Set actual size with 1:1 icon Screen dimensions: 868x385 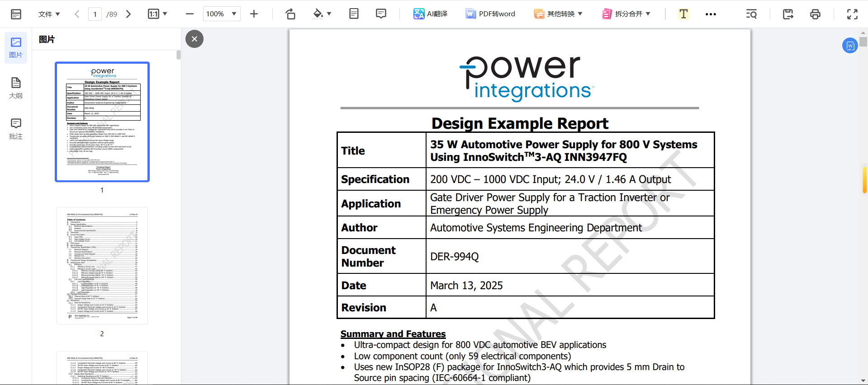(153, 14)
